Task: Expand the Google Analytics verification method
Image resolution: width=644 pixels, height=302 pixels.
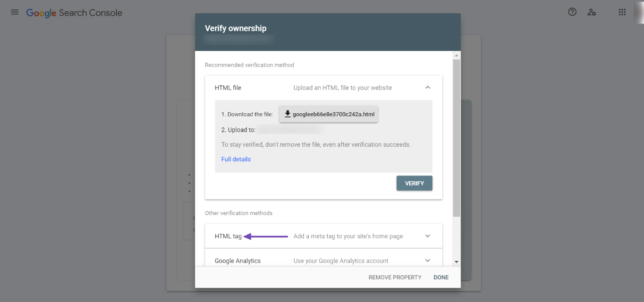Action: pos(428,260)
